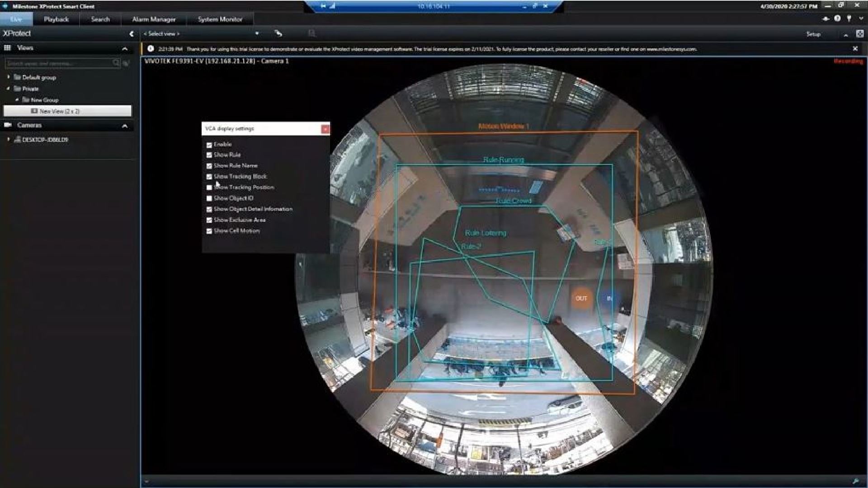Toggle the Enable checkbox
The image size is (868, 488).
(x=209, y=145)
